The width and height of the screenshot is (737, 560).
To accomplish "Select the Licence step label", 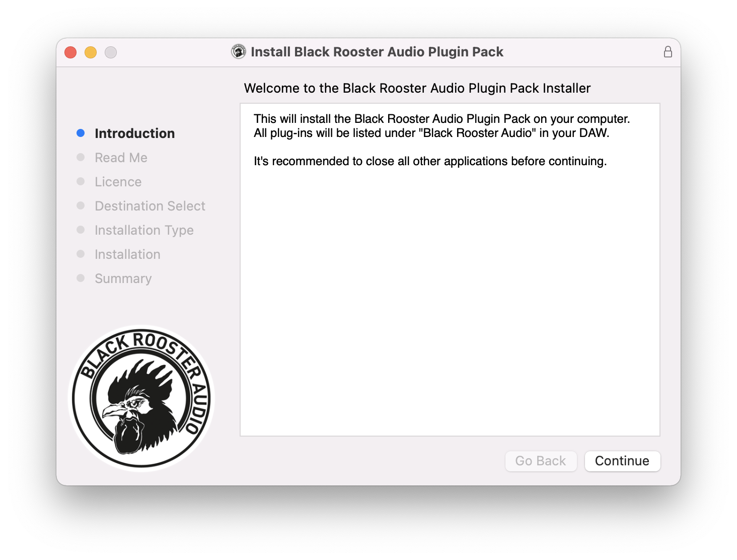I will pos(118,182).
